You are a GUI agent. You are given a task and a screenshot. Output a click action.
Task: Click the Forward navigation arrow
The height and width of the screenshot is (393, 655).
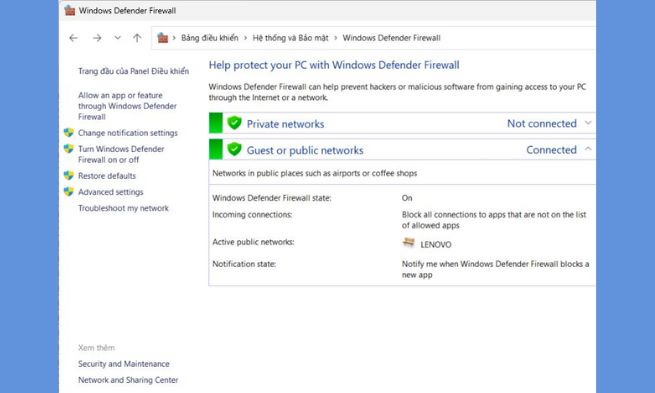(x=97, y=38)
